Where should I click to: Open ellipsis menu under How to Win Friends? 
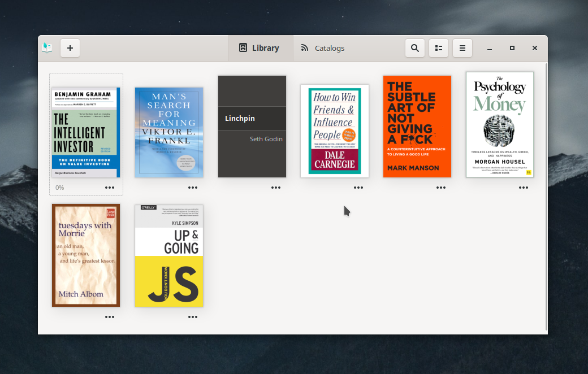point(358,188)
